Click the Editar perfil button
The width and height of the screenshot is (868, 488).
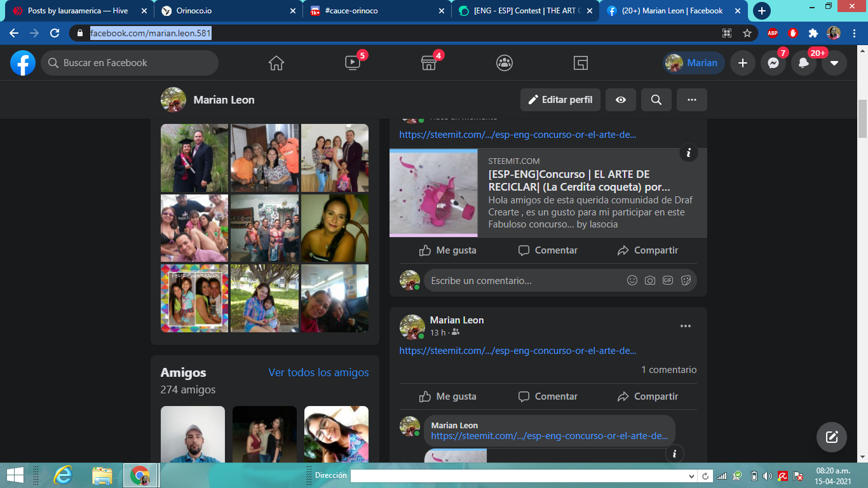tap(560, 100)
